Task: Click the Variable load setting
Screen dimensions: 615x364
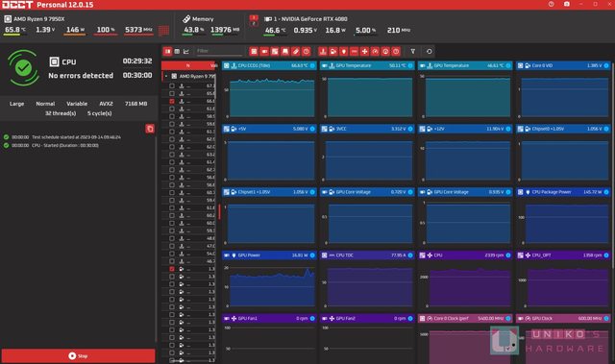Action: [x=77, y=104]
